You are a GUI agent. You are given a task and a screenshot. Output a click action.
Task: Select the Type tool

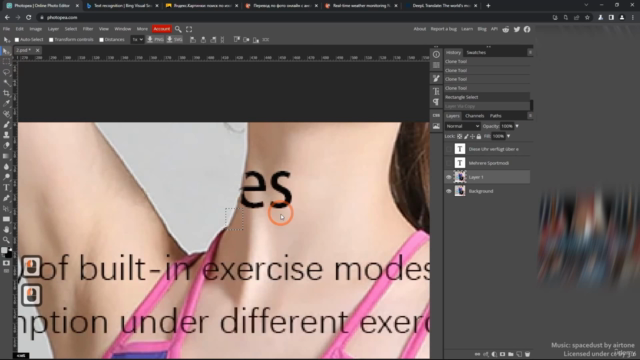[6, 187]
